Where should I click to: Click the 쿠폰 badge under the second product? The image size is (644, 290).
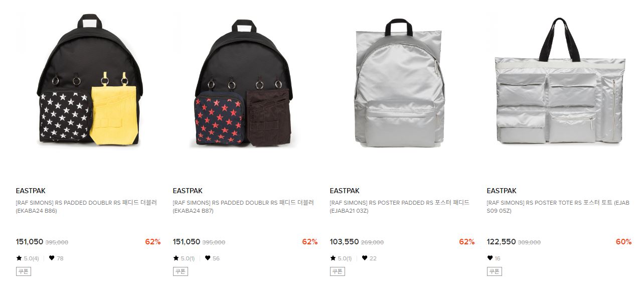(x=181, y=271)
